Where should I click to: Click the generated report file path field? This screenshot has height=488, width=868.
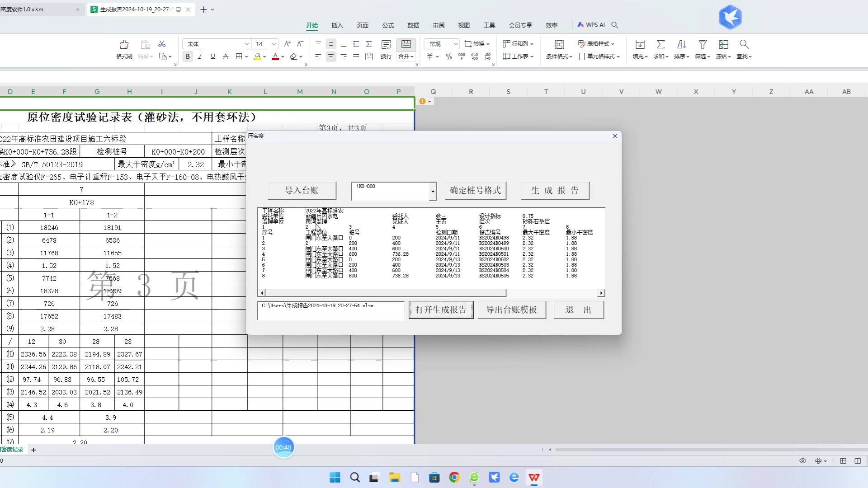coord(330,310)
